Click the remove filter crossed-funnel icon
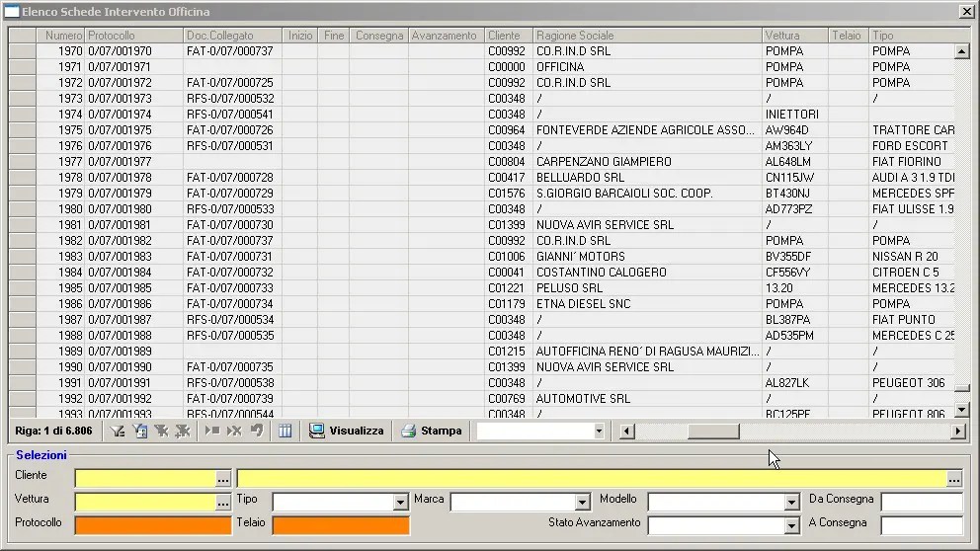 click(161, 432)
